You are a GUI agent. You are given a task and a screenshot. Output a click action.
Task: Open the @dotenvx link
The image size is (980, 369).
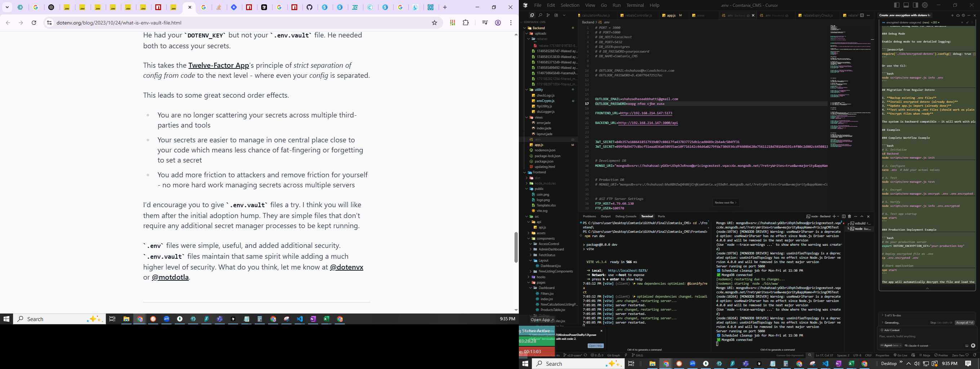coord(347,267)
